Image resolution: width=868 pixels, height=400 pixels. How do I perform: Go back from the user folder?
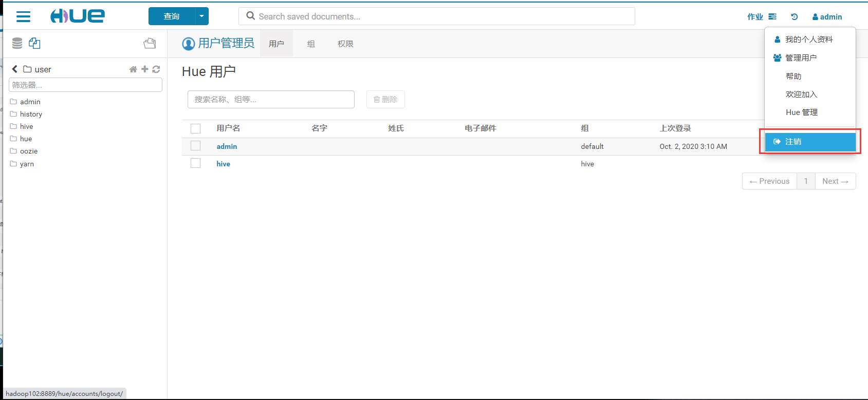[14, 69]
